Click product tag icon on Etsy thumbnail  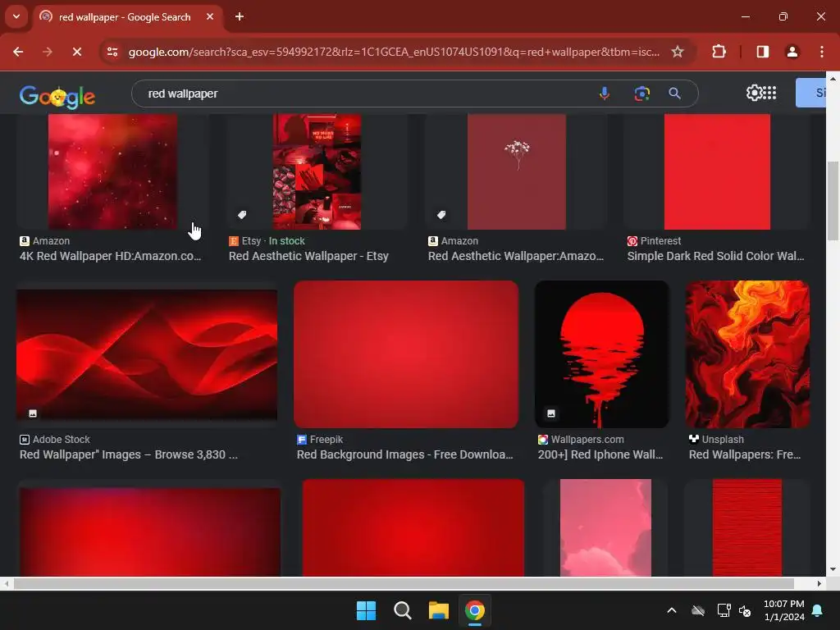click(242, 215)
